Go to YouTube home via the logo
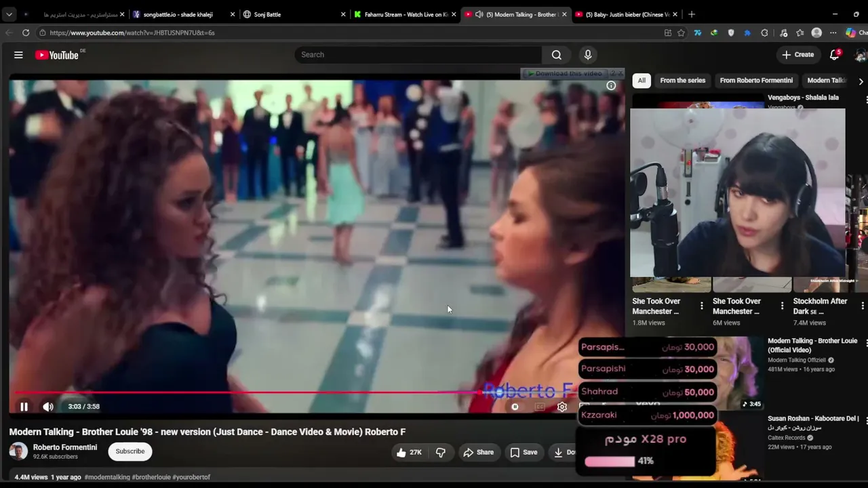The image size is (868, 488). click(57, 55)
